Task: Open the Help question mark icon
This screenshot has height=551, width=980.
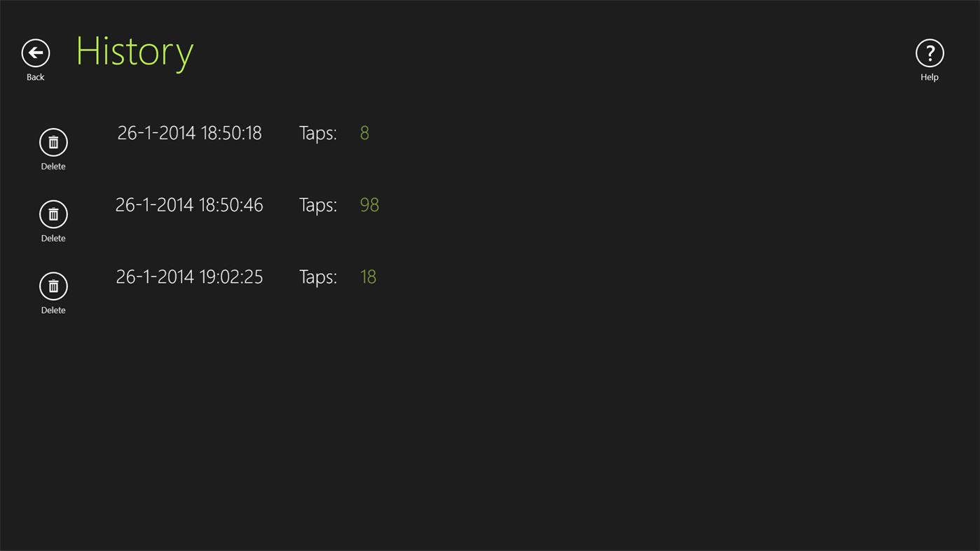Action: pos(930,53)
